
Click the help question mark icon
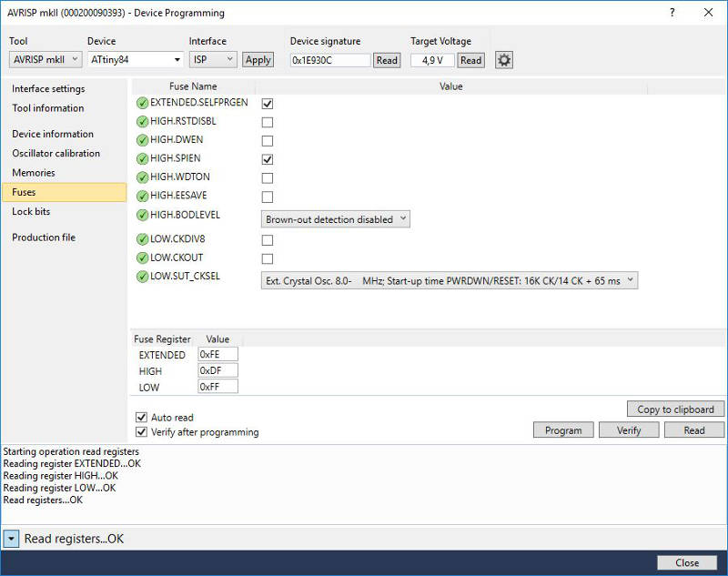[x=672, y=13]
